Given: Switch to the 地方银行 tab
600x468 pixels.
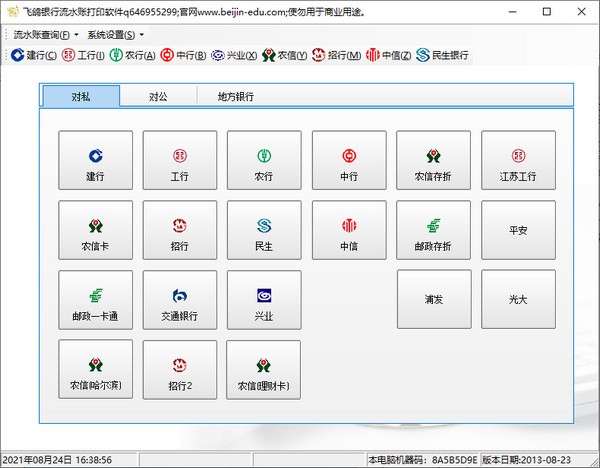Looking at the screenshot, I should [x=236, y=96].
